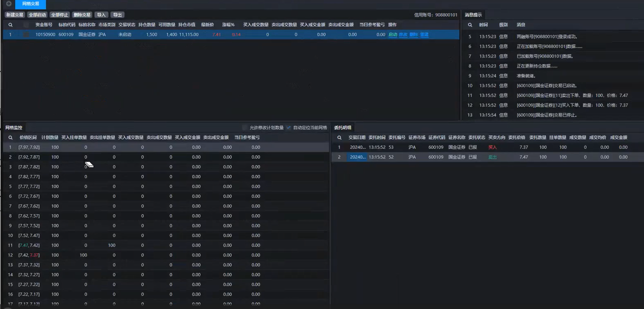Hit the 全部停止 button

(x=59, y=15)
